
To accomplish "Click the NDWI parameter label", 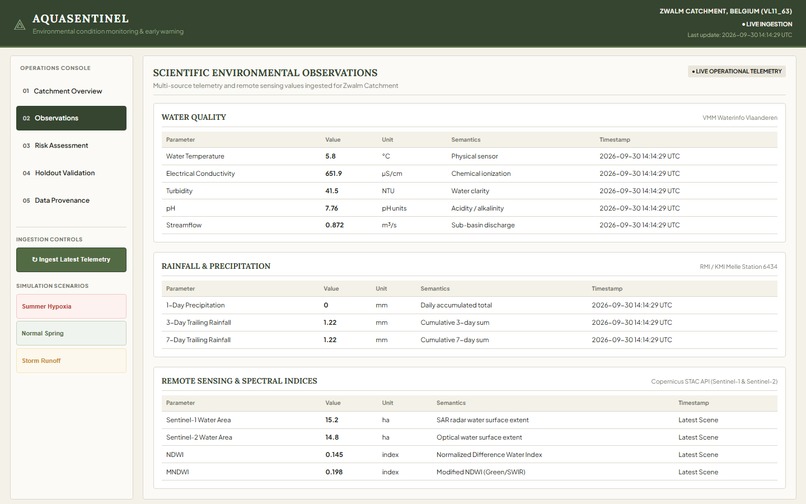I will pos(175,455).
